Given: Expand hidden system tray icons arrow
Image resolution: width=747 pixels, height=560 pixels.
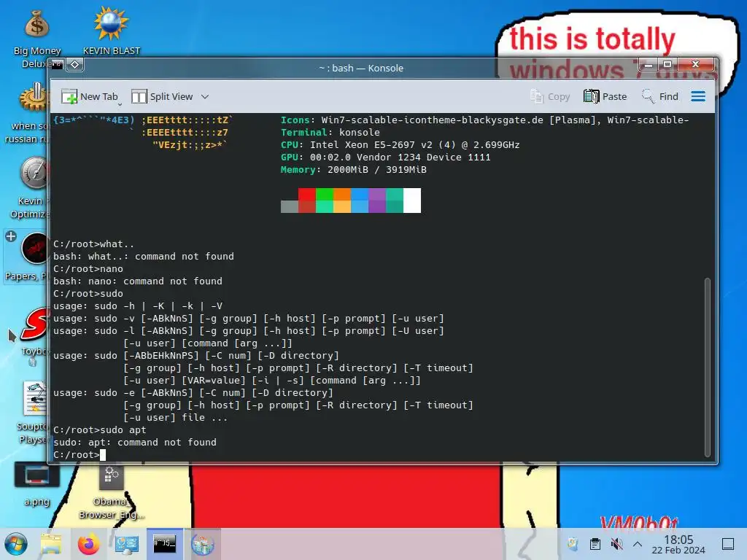Looking at the screenshot, I should coord(638,544).
